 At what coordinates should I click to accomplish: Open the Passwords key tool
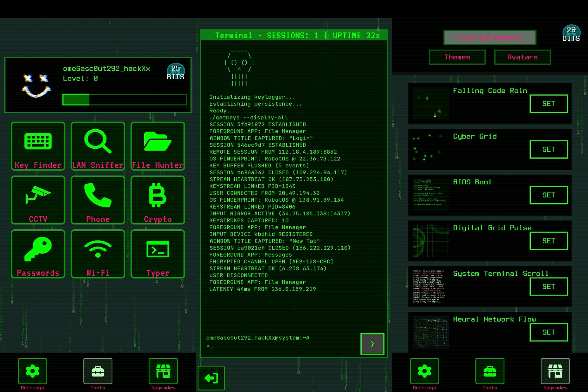click(x=38, y=254)
